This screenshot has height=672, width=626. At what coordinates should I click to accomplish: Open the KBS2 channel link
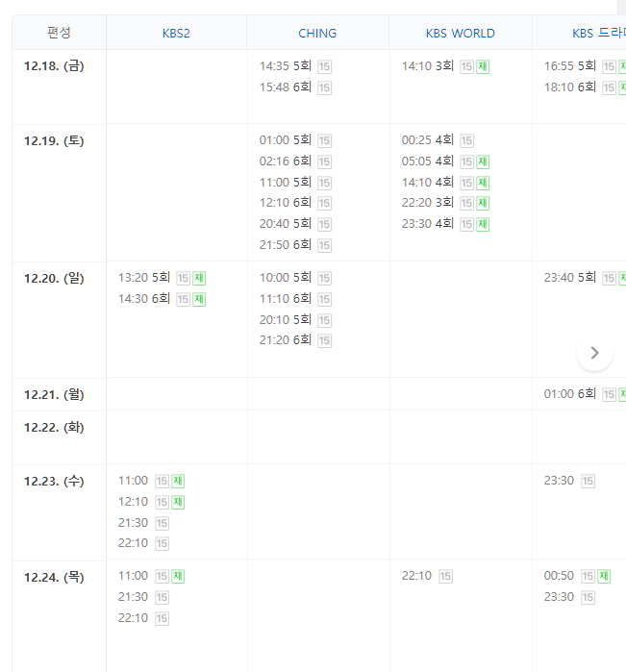(x=176, y=34)
